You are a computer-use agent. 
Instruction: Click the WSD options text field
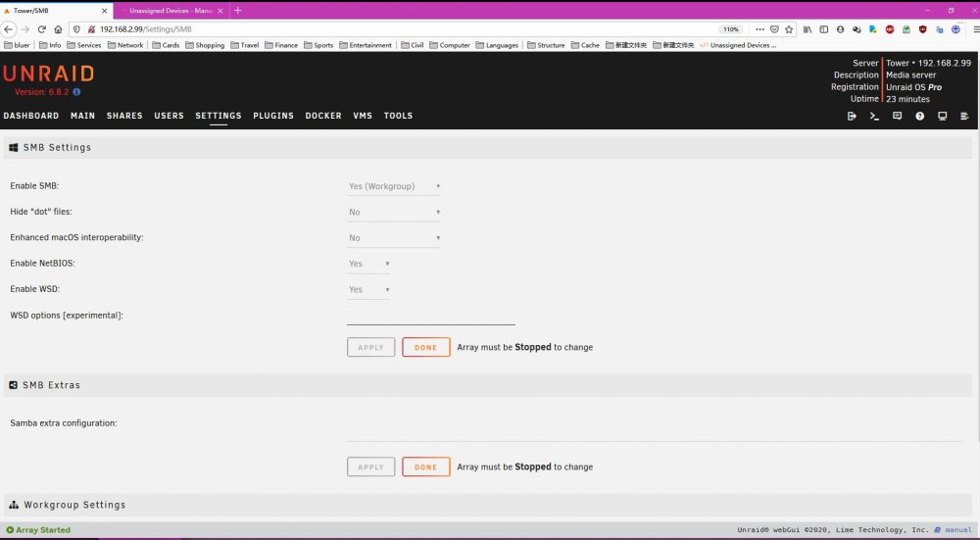click(430, 317)
